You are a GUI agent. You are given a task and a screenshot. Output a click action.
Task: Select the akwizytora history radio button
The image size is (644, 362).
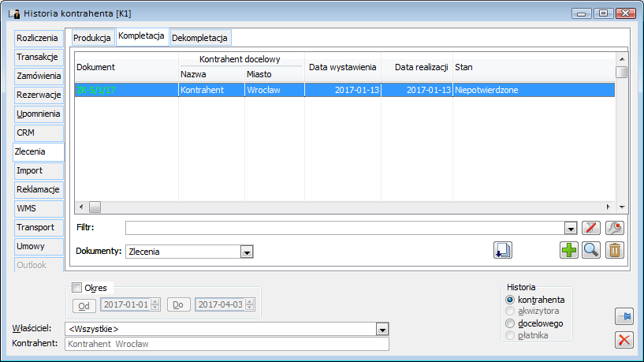(x=510, y=311)
